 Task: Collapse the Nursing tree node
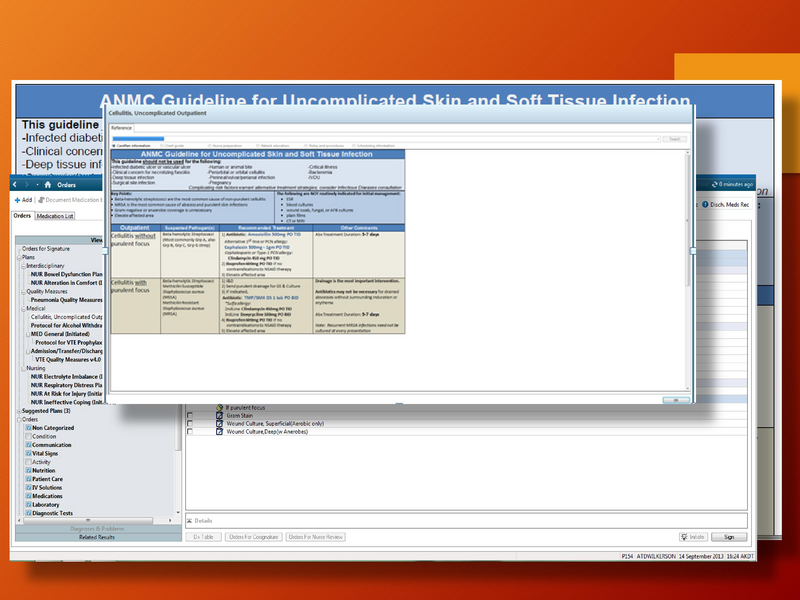click(x=23, y=368)
